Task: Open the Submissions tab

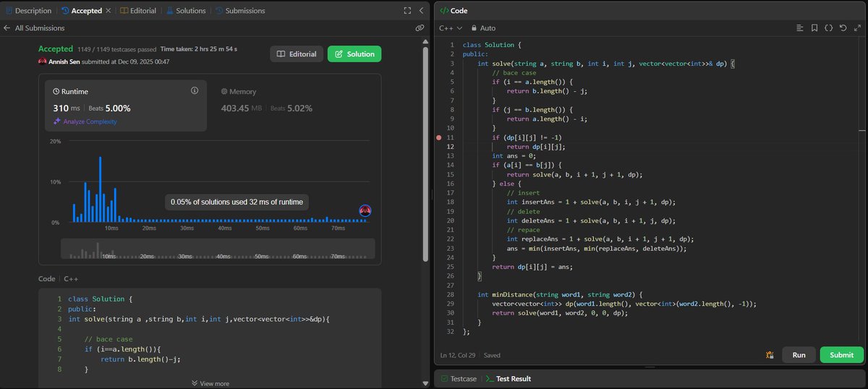Action: pyautogui.click(x=239, y=11)
